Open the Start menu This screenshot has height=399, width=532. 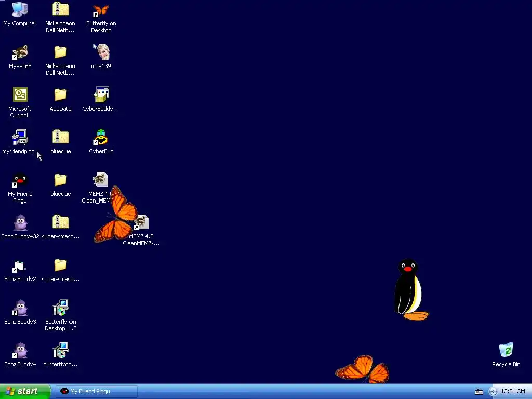point(25,391)
